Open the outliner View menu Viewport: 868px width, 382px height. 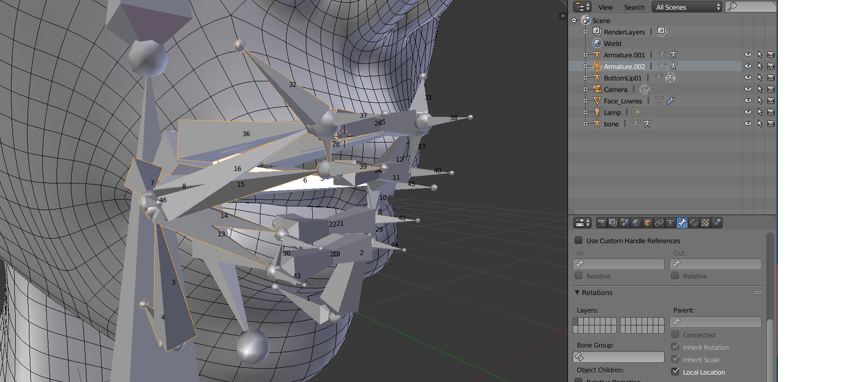click(x=605, y=7)
